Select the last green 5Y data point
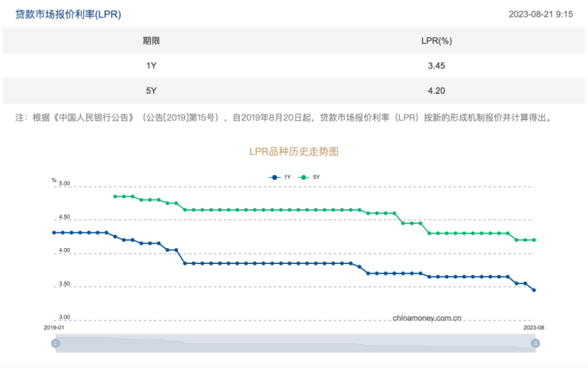 click(x=534, y=239)
